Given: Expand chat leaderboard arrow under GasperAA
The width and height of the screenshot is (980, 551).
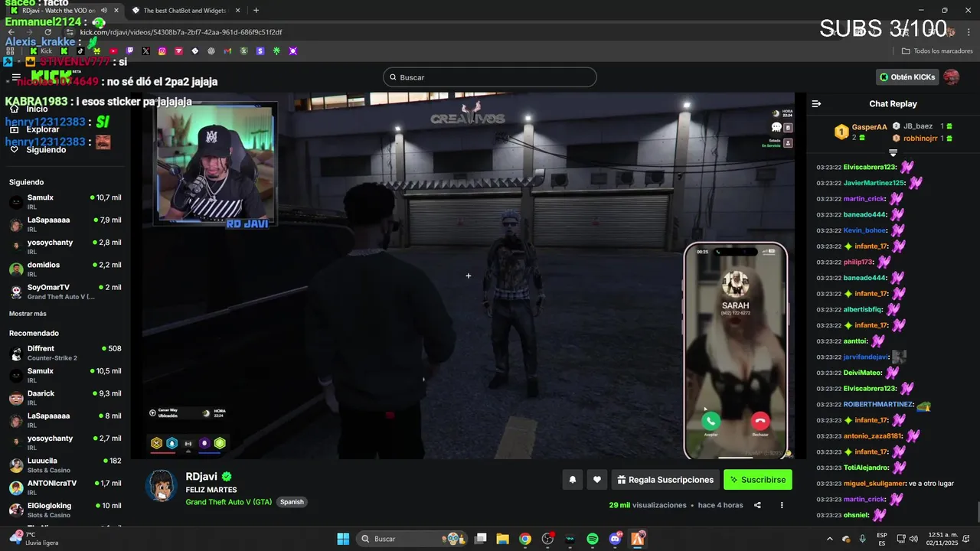Looking at the screenshot, I should tap(893, 153).
